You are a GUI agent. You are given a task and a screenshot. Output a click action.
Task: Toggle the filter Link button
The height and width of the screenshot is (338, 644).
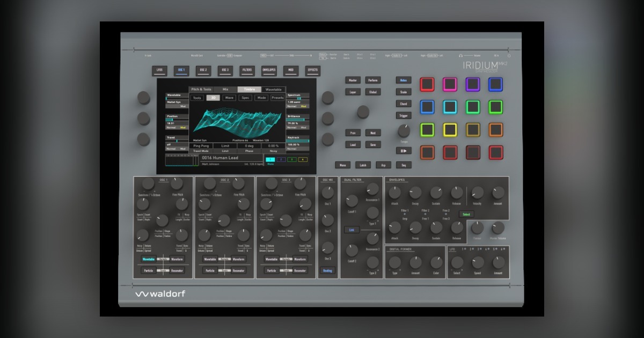352,230
